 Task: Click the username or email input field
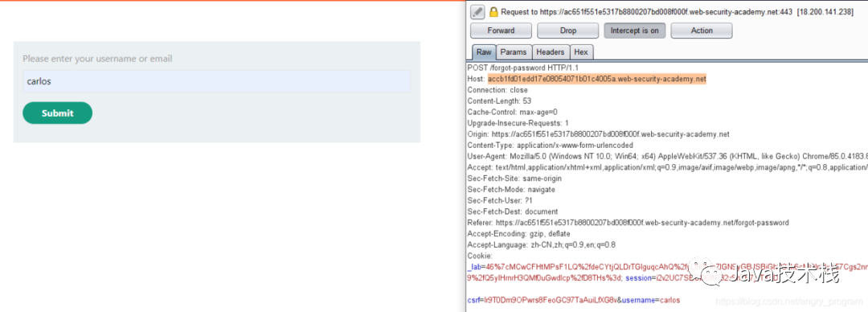(216, 81)
